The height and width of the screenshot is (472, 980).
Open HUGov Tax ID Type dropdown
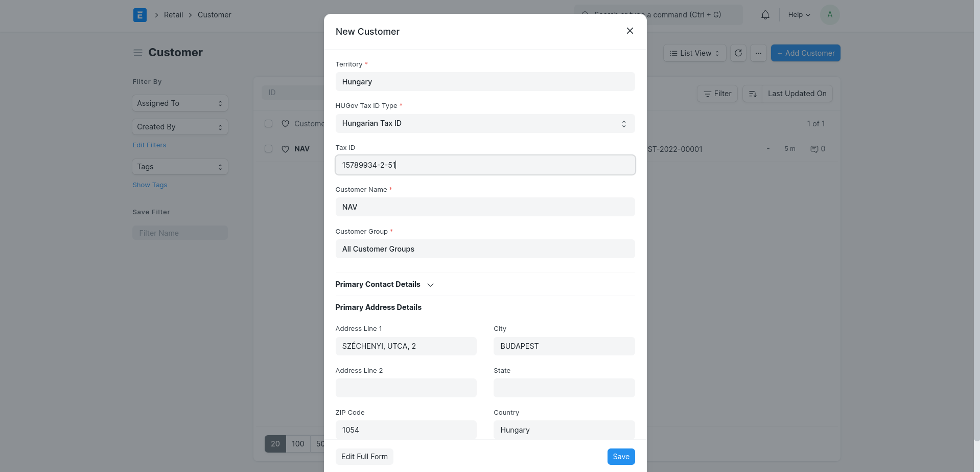coord(484,124)
